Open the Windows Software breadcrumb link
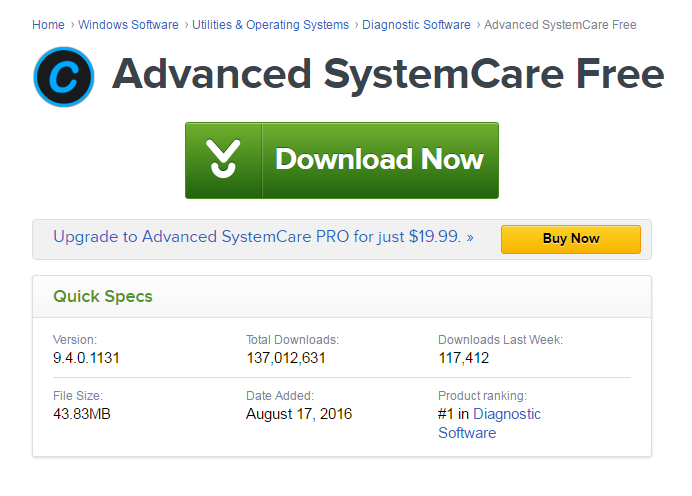This screenshot has height=496, width=692. point(128,25)
